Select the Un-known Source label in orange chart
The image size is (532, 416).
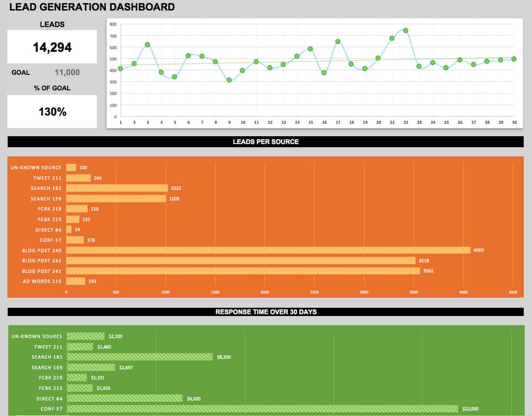click(36, 168)
